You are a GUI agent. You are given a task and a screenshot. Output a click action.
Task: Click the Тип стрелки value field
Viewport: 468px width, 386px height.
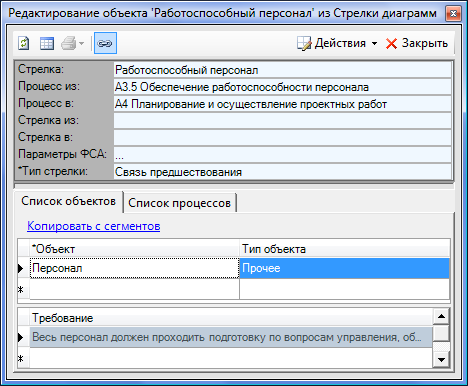point(282,172)
